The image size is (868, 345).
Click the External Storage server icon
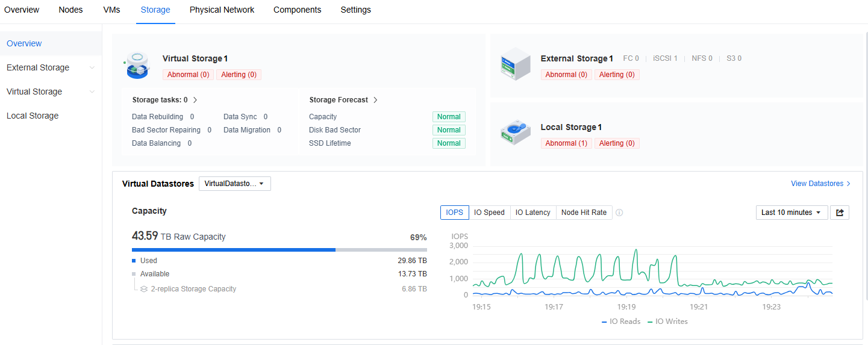[515, 64]
